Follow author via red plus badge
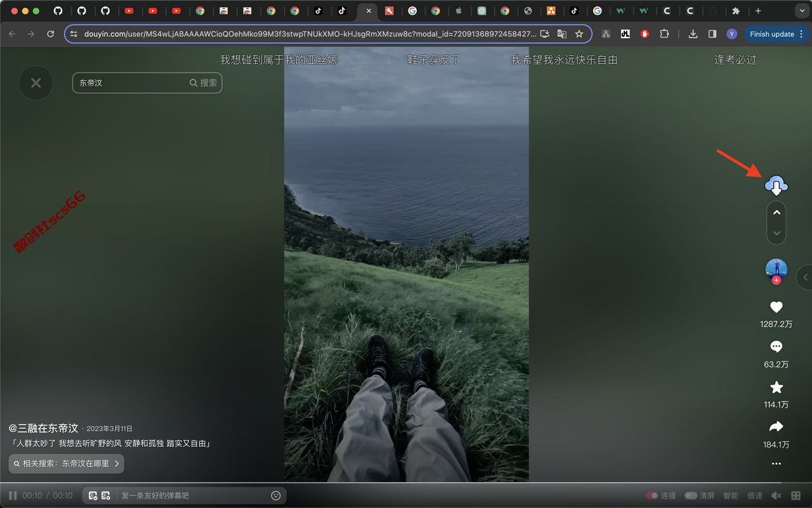 pos(776,280)
